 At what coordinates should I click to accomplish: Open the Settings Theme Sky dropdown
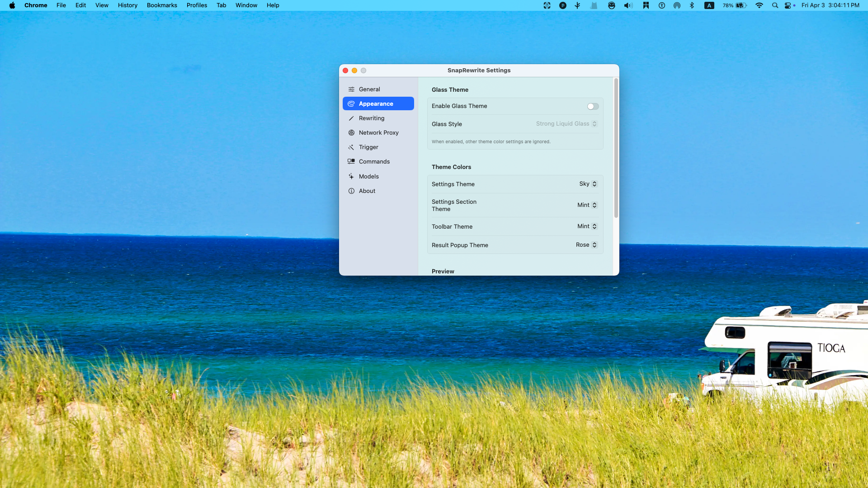click(x=588, y=184)
